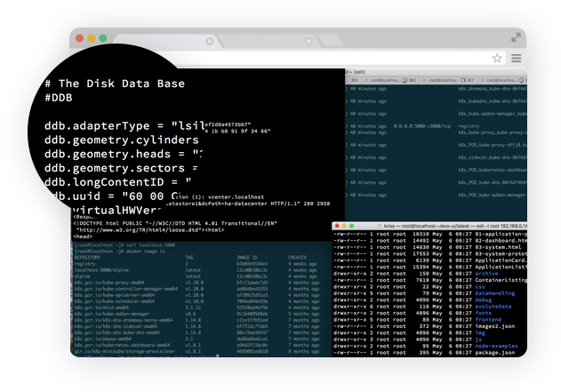Click the fullscreen arrows icon in browser corner
The height and width of the screenshot is (392, 561).
click(516, 37)
